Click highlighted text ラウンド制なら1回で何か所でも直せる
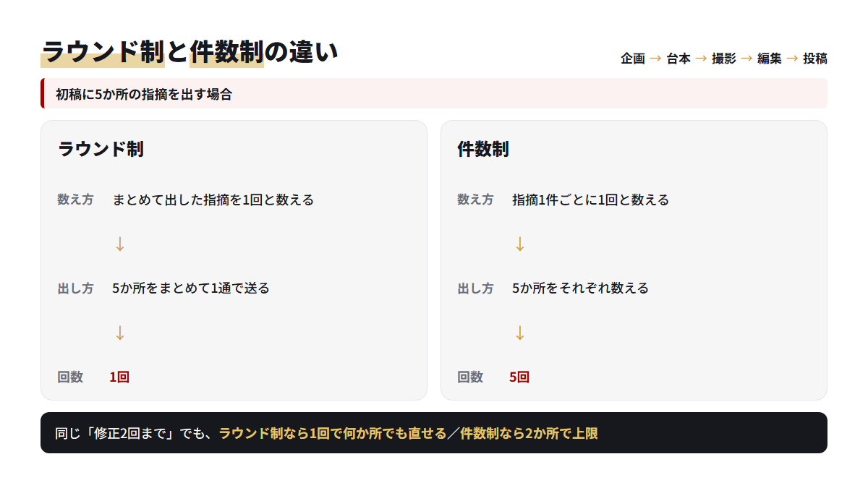Viewport: 868px width, 488px height. tap(333, 434)
